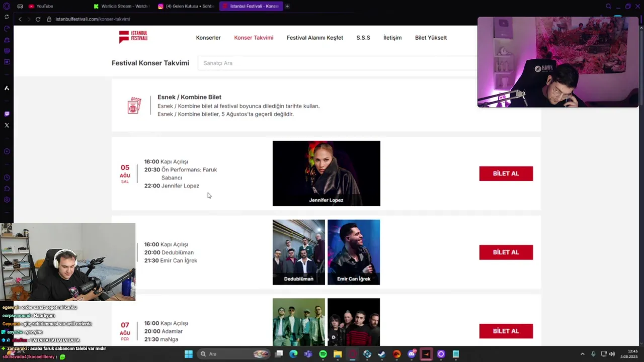Open Spotify from the taskbar
The height and width of the screenshot is (362, 644).
click(323, 354)
